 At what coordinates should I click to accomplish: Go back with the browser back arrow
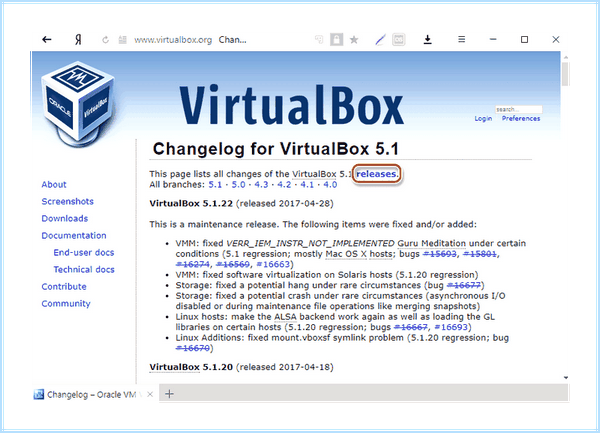tap(47, 39)
